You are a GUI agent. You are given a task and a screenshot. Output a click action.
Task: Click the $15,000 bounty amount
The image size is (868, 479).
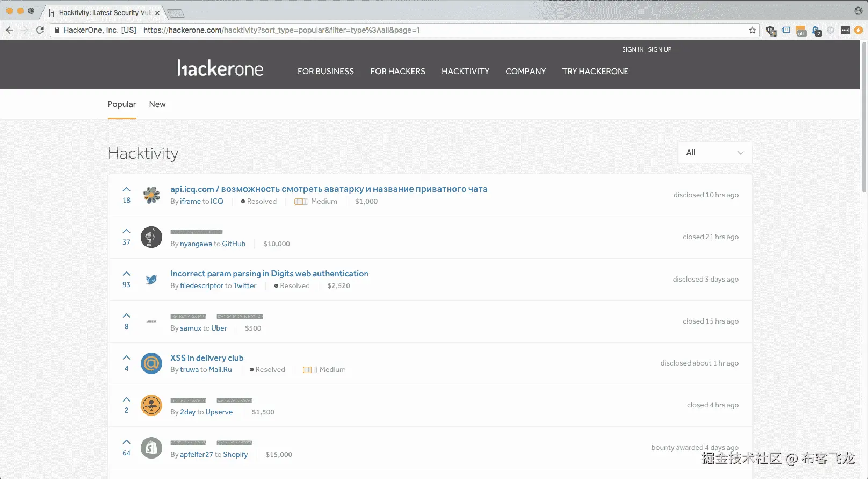click(x=279, y=455)
